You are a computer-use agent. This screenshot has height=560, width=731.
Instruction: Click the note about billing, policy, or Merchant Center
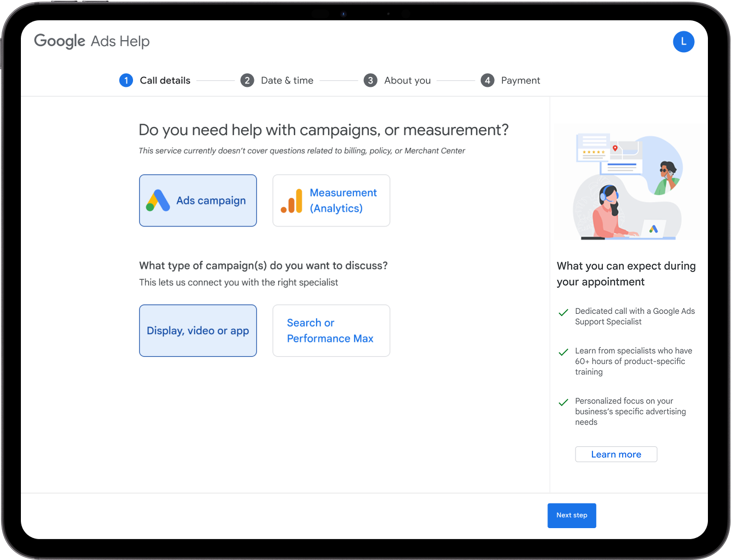click(302, 151)
